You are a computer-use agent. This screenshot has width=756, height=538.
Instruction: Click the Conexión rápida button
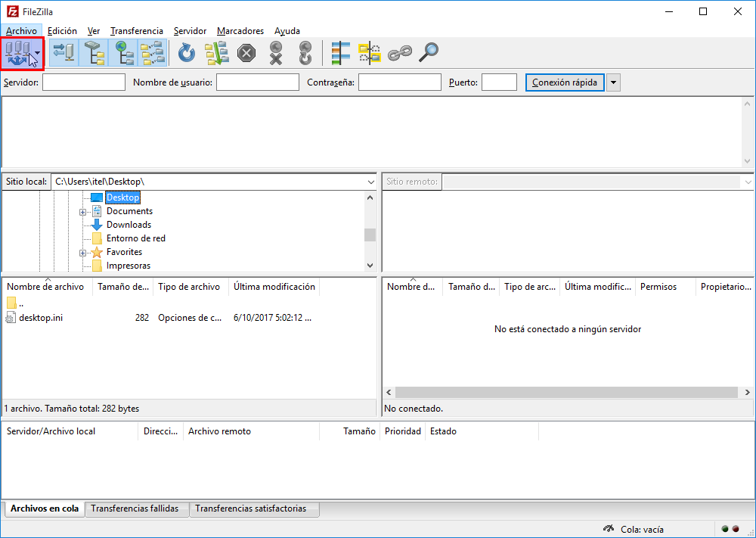click(565, 82)
